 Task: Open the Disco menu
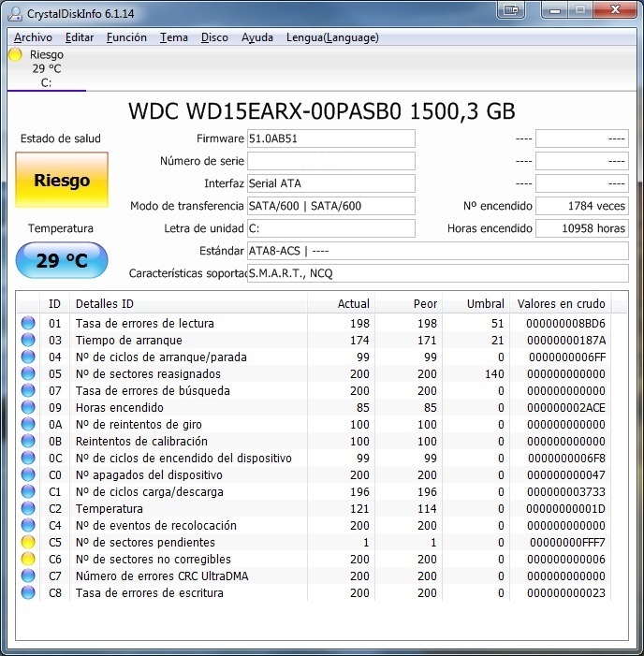[214, 37]
